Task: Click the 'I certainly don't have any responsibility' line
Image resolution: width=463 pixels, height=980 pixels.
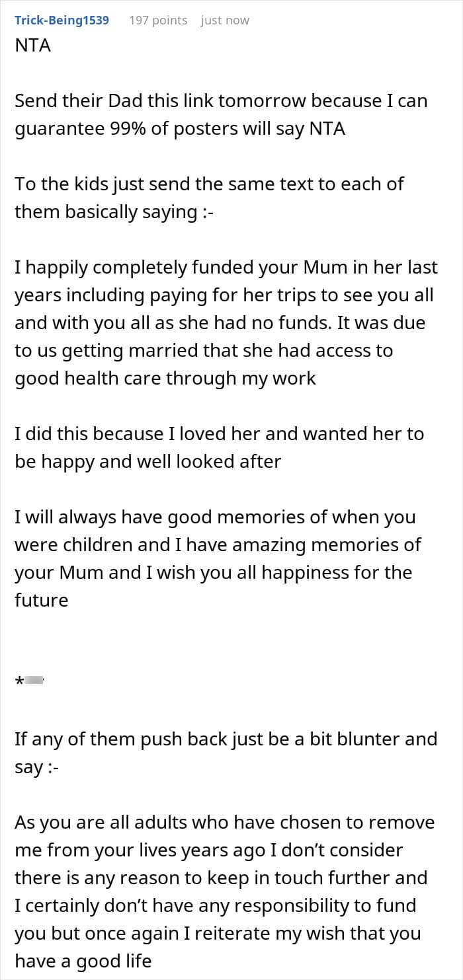Action: click(215, 906)
